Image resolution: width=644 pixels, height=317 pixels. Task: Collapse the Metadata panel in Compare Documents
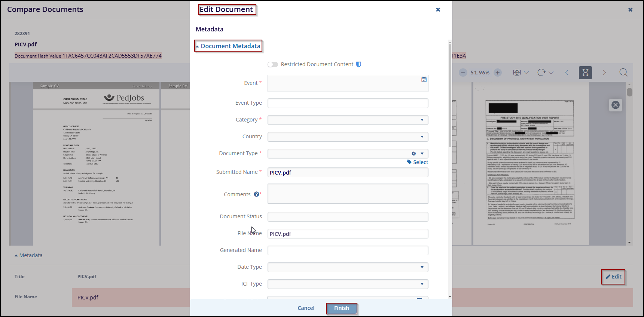tap(28, 255)
